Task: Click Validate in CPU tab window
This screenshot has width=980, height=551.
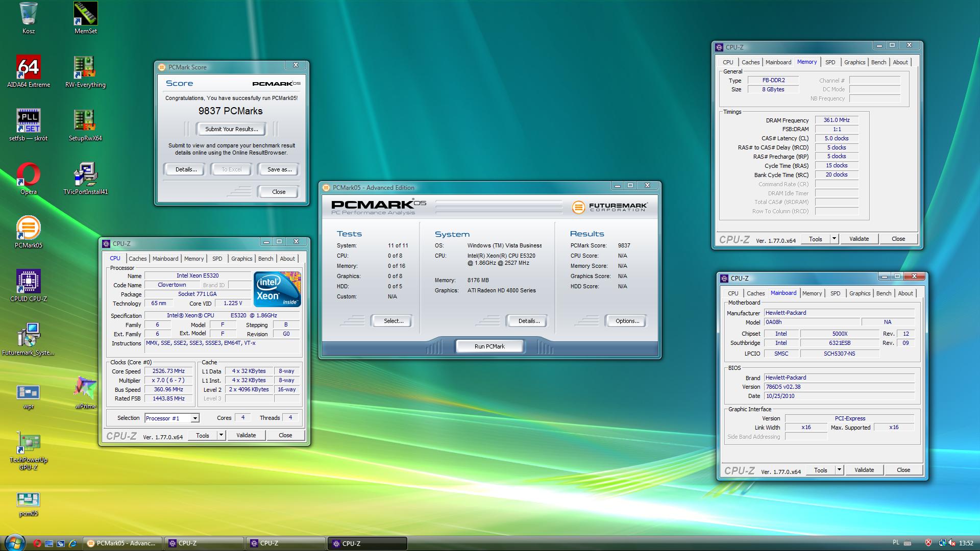Action: coord(246,435)
